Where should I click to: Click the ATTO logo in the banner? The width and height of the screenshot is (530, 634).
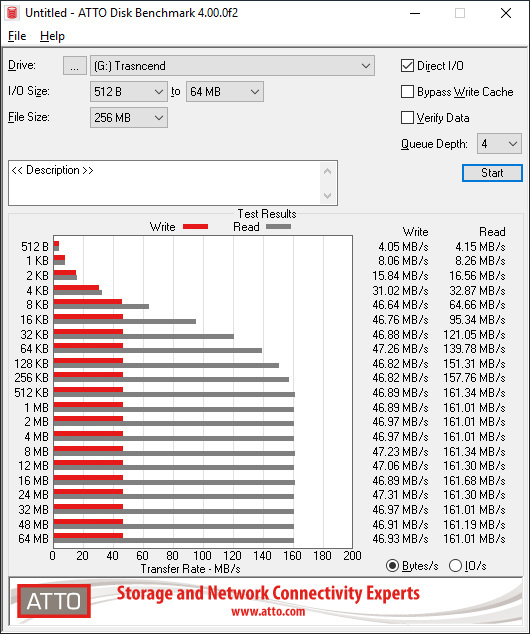pyautogui.click(x=54, y=601)
